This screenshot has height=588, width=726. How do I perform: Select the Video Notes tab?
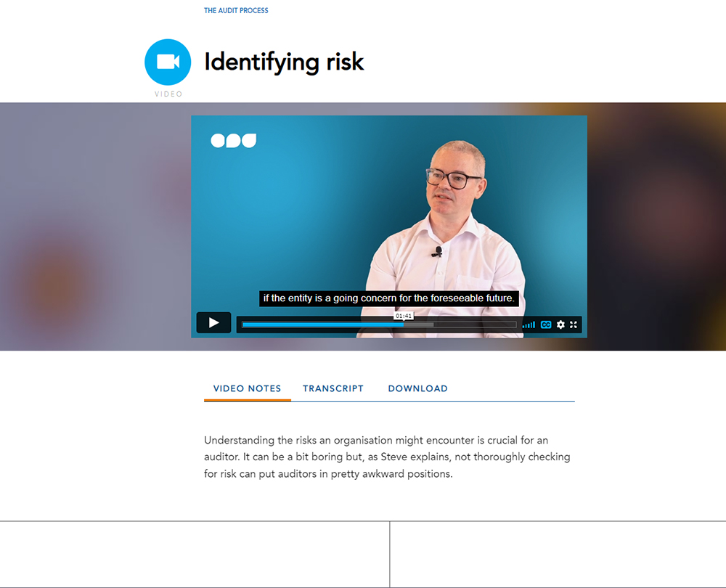point(248,388)
